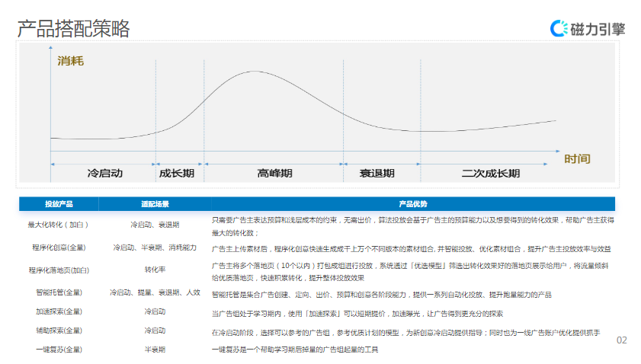Click the 转化率 scenario cell
The image size is (641, 364).
155,270
